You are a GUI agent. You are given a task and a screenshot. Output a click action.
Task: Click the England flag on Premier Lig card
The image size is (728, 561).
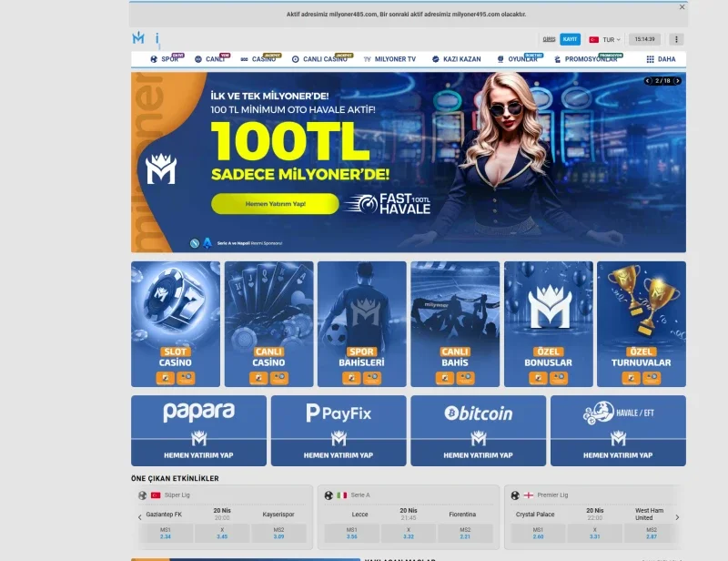(529, 495)
